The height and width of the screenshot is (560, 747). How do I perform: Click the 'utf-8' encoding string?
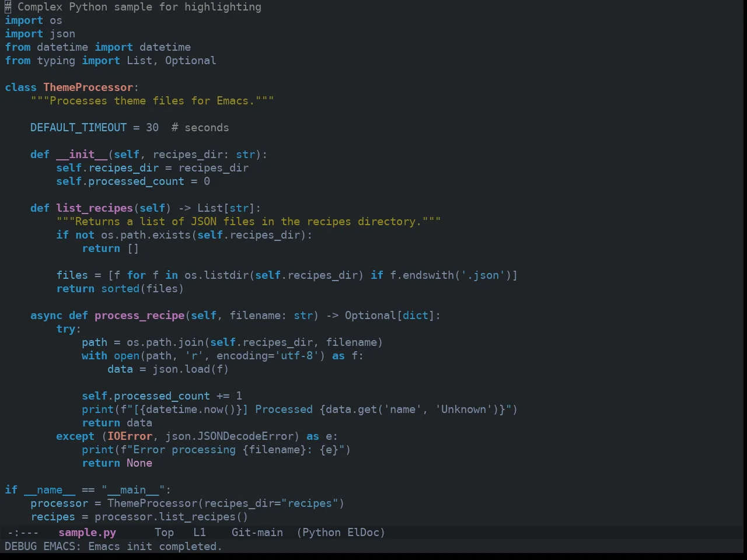296,356
